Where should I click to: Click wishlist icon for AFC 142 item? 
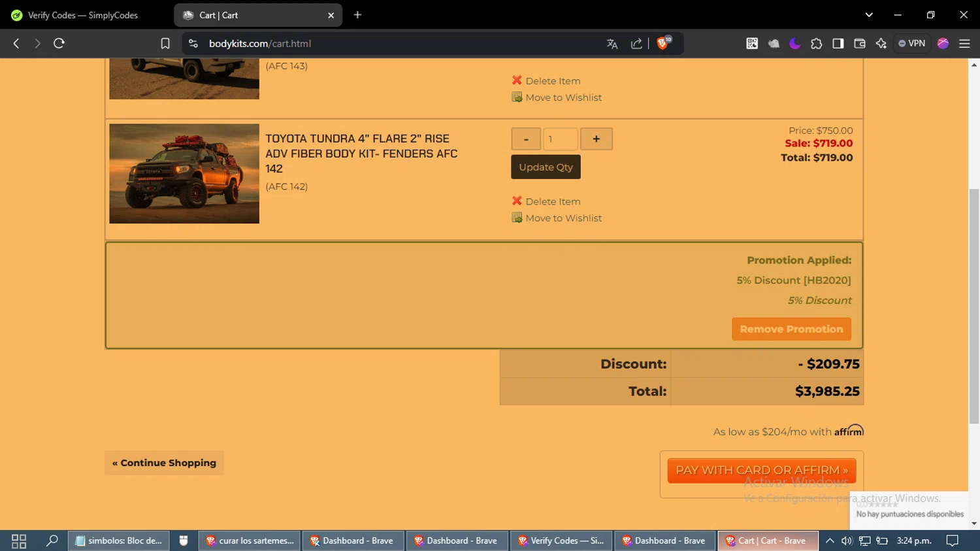[517, 218]
